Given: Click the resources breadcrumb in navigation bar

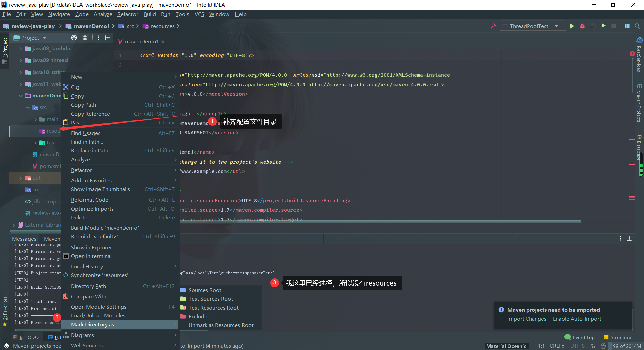Looking at the screenshot, I should click(159, 26).
